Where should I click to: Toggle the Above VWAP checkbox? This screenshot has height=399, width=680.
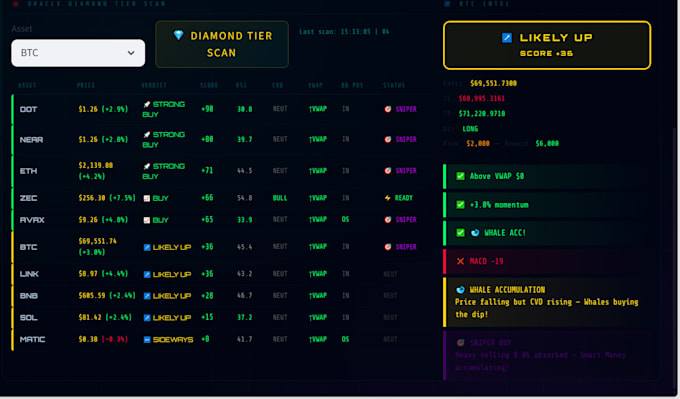[x=460, y=176]
